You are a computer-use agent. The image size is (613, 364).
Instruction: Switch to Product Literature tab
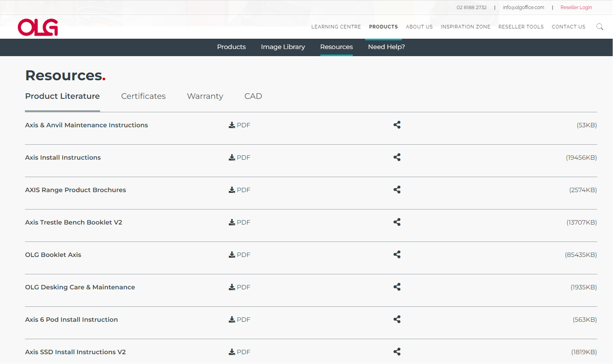pos(62,96)
